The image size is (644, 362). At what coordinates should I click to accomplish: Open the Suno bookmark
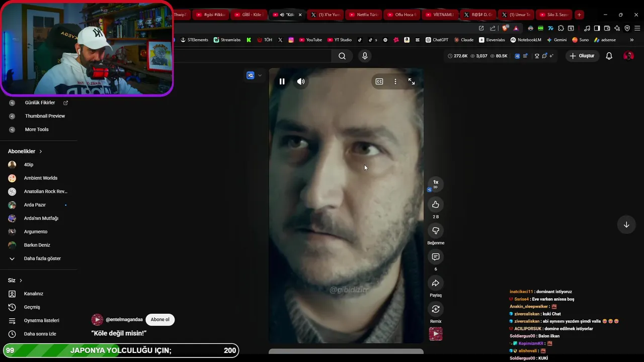coord(580,40)
